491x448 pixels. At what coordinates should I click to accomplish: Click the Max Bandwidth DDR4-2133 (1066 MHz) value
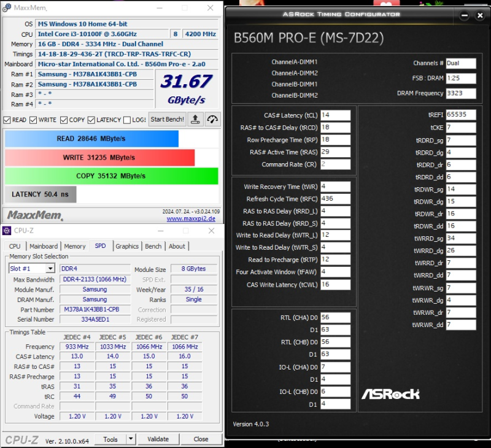pos(95,279)
